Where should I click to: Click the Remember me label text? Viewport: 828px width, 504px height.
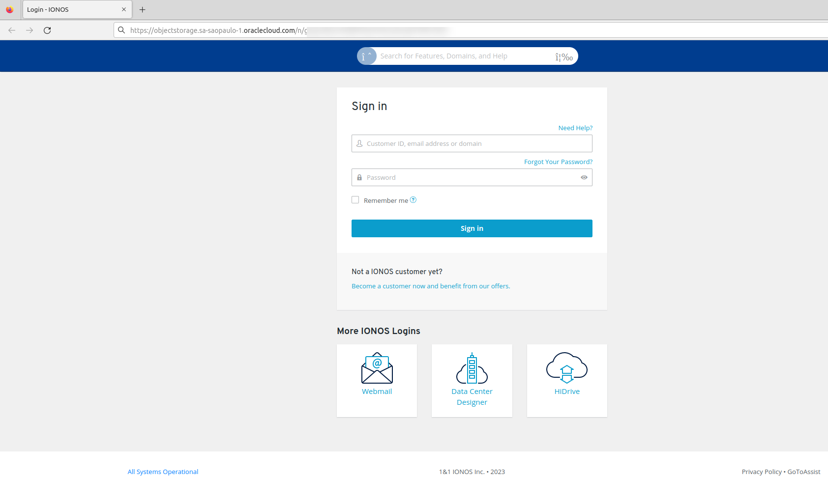coord(386,200)
